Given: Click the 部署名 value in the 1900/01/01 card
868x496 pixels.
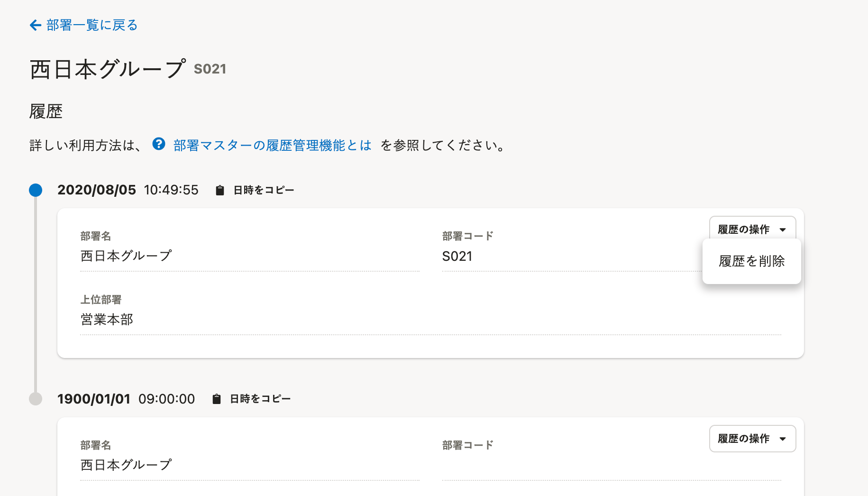Looking at the screenshot, I should click(x=126, y=465).
